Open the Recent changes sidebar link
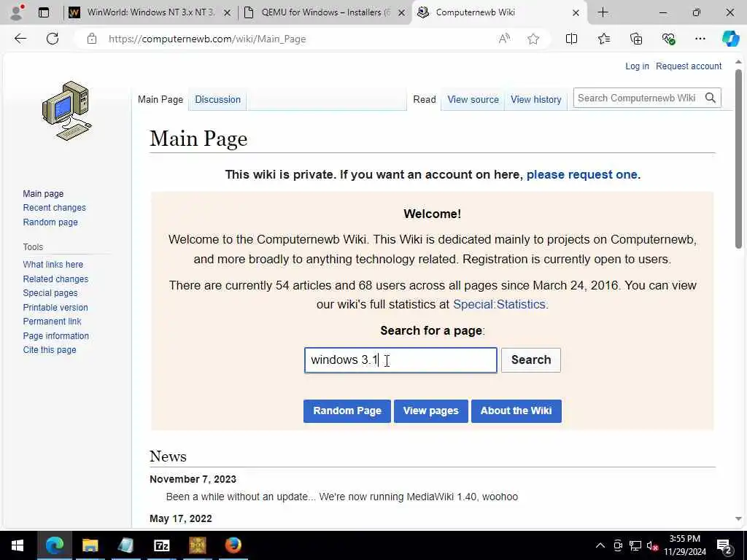Image resolution: width=747 pixels, height=560 pixels. [x=54, y=208]
